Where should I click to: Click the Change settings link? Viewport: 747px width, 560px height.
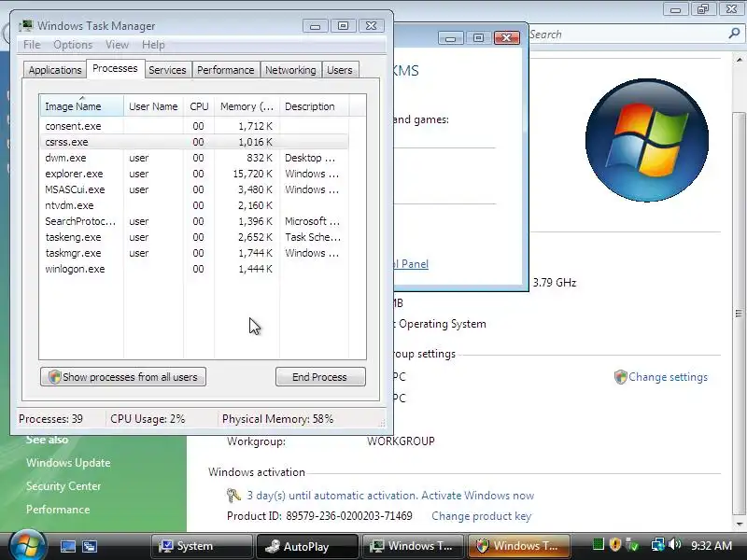click(668, 377)
